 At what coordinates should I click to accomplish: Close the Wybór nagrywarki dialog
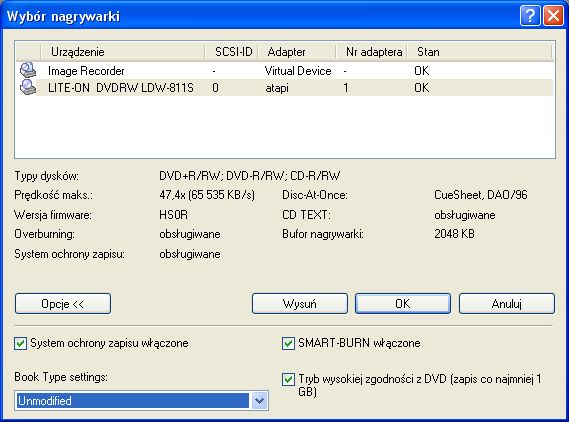[553, 16]
